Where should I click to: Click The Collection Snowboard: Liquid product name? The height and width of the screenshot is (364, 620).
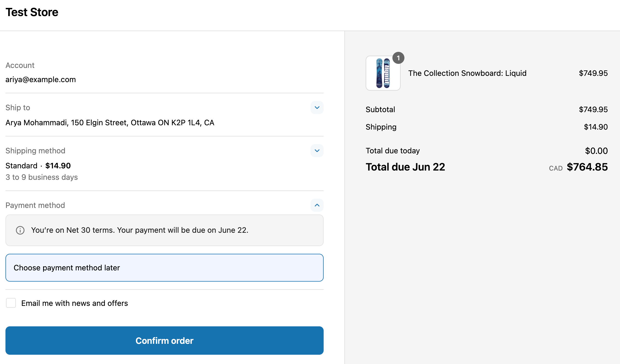(467, 73)
